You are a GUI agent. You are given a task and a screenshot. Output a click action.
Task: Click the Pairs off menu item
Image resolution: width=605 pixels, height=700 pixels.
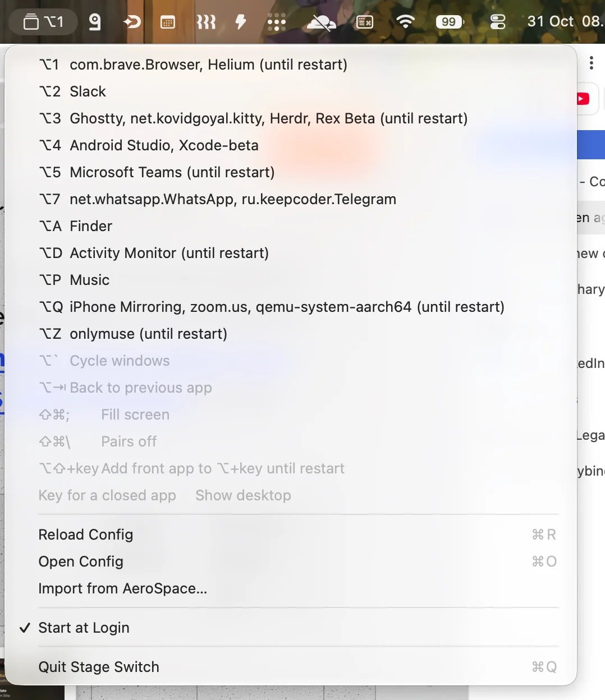tap(291, 441)
